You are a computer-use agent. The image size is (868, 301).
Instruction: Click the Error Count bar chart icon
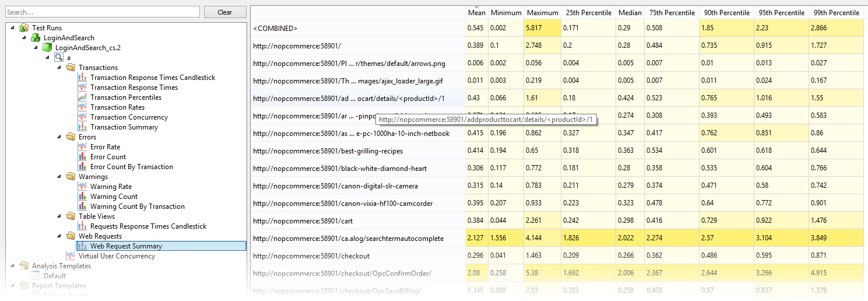pos(82,157)
